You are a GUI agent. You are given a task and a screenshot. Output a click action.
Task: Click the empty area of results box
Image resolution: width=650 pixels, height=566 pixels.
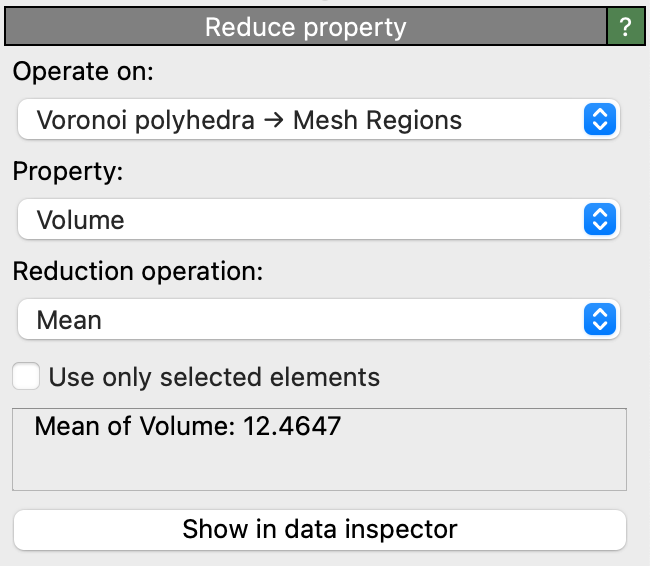[320, 466]
